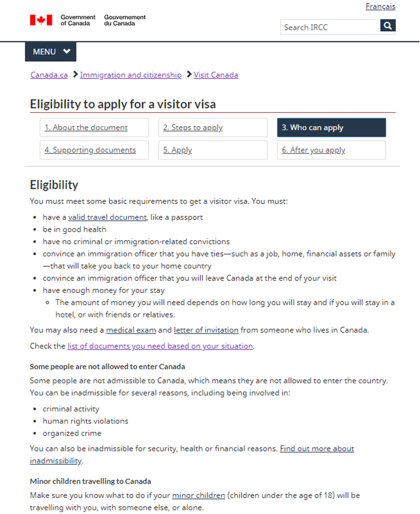Click Find out more about inadmissibility

(317, 448)
